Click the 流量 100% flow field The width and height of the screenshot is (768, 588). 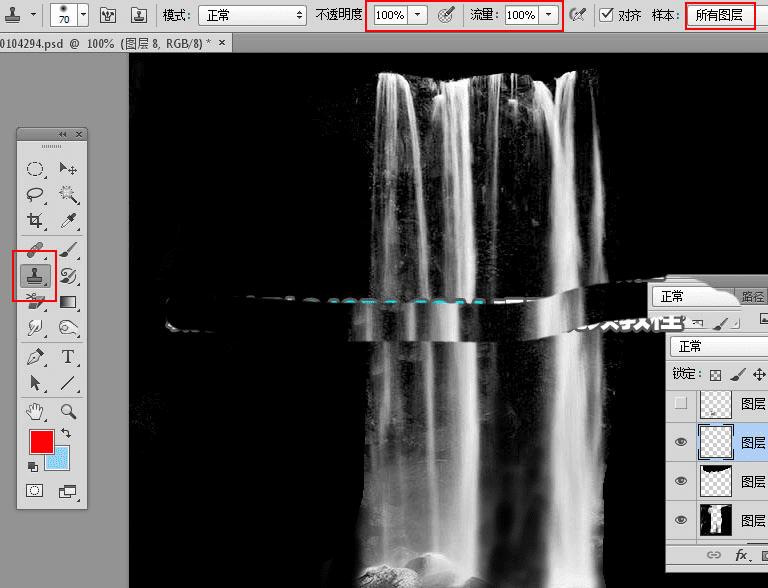click(x=522, y=15)
